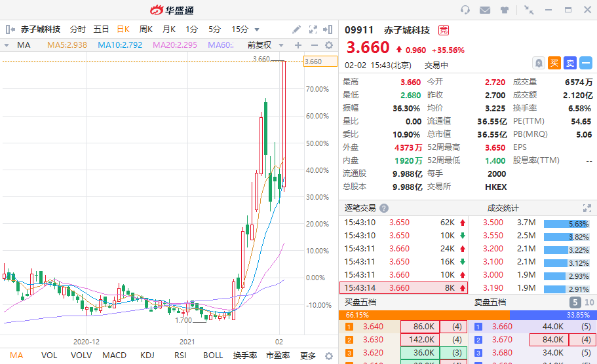Screen dimensions: 597x364
Task: Open MA indicator settings gear
Action: click(x=329, y=45)
